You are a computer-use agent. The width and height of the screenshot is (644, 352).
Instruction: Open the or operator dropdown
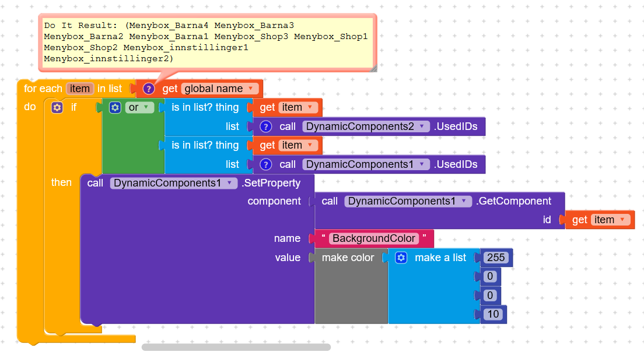(x=146, y=107)
